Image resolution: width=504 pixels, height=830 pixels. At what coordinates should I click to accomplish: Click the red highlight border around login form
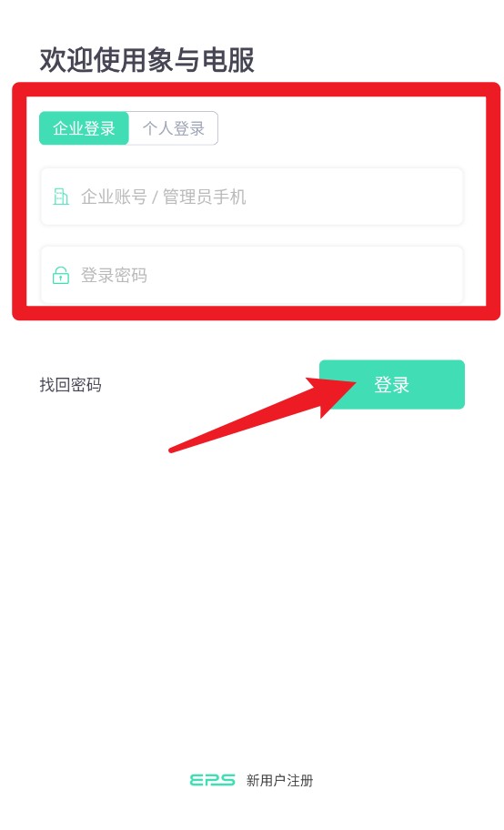click(x=257, y=89)
